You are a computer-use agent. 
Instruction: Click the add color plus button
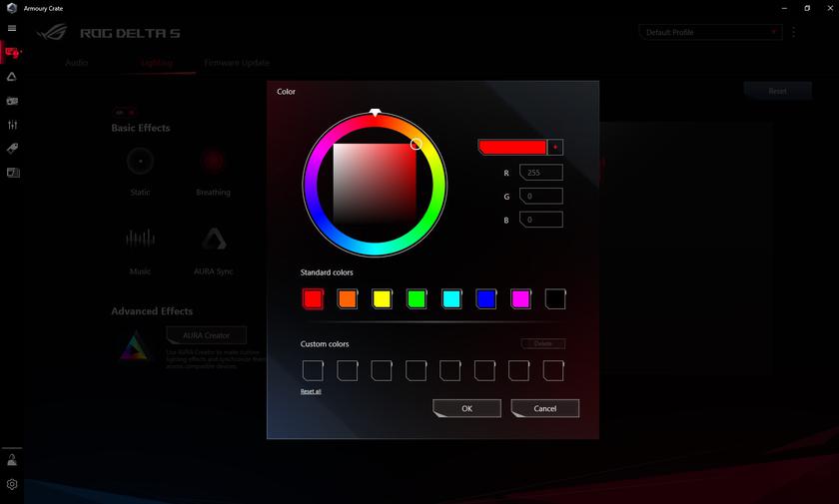pos(556,148)
